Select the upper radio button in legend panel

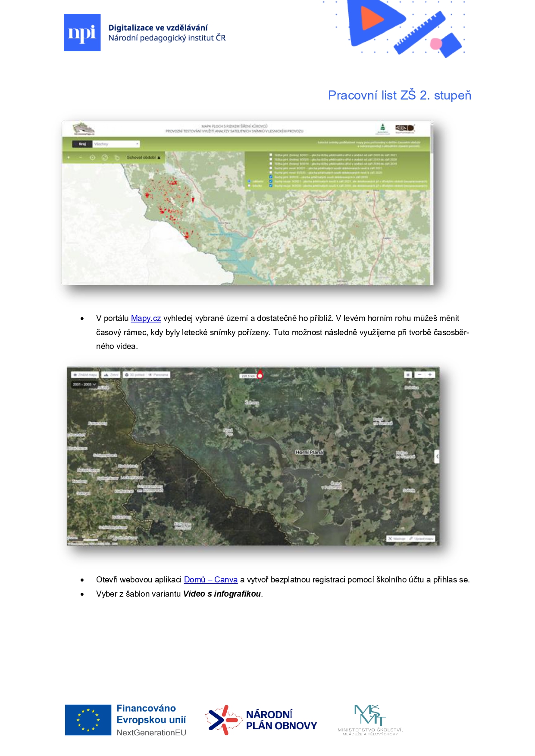[x=249, y=181]
